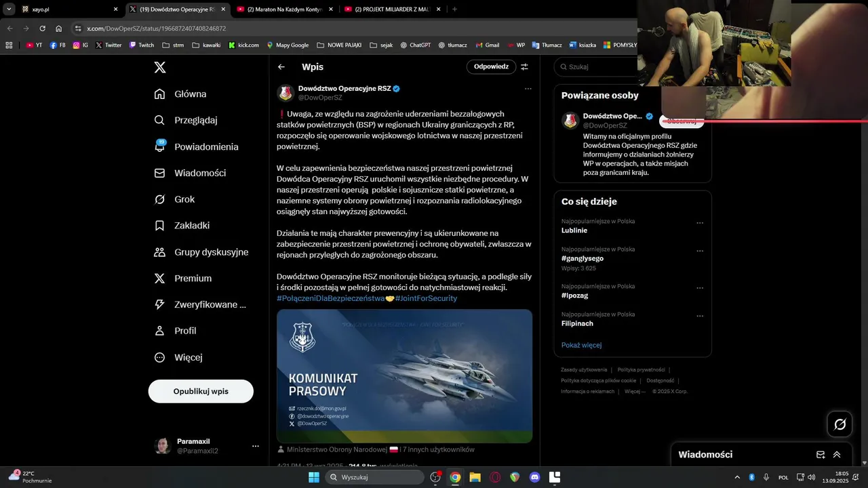Compose new message in Wiadomości drawer

821,455
